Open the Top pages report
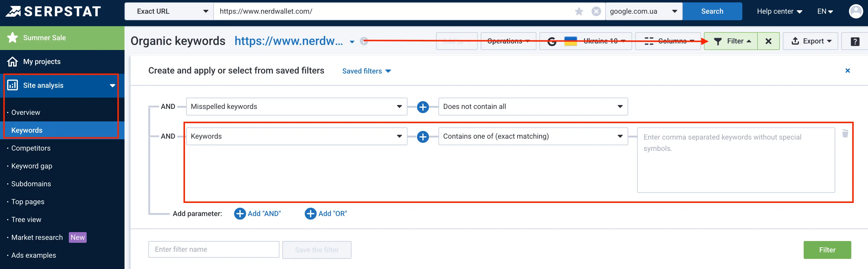Image resolution: width=868 pixels, height=269 pixels. coord(28,202)
